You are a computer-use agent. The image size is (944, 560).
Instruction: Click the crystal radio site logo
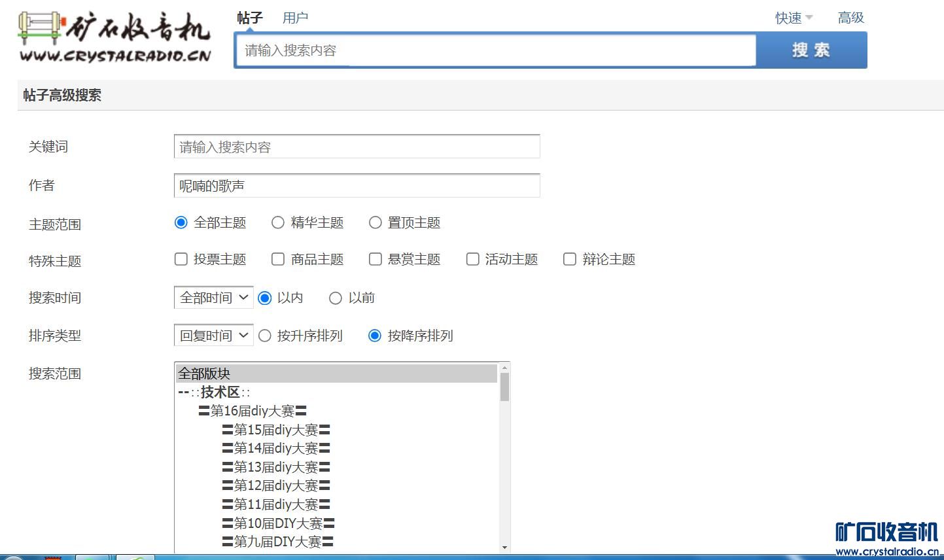pyautogui.click(x=114, y=37)
